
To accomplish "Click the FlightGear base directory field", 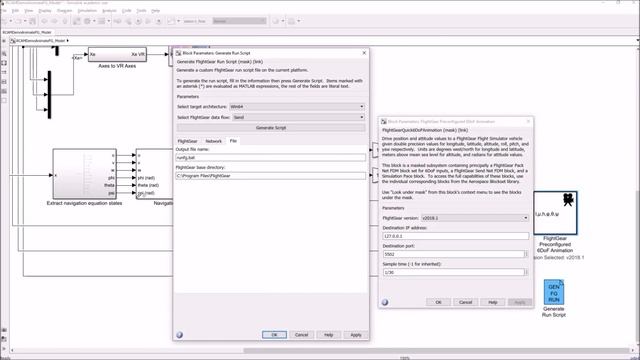I will (x=271, y=176).
